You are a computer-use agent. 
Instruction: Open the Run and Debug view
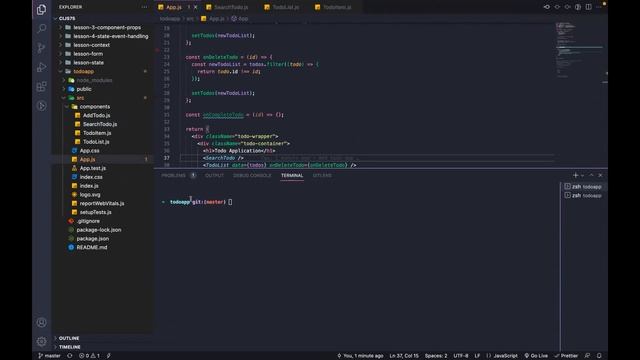pyautogui.click(x=41, y=67)
